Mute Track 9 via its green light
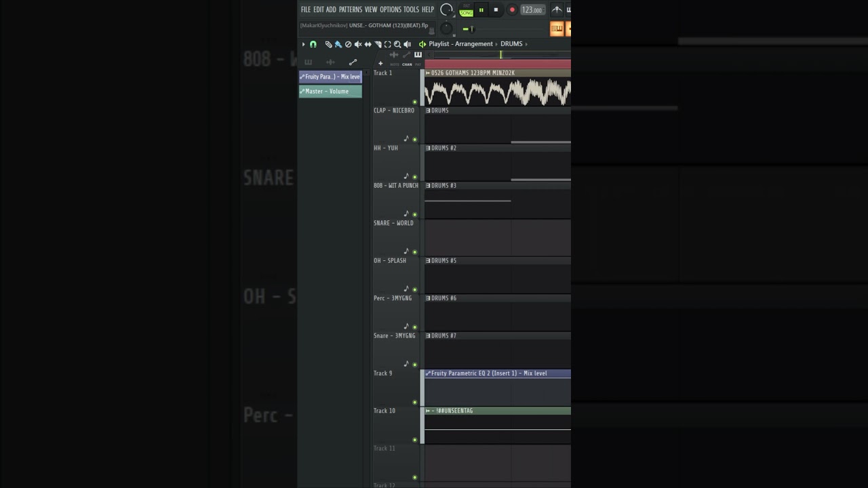This screenshot has width=868, height=488. [x=415, y=402]
